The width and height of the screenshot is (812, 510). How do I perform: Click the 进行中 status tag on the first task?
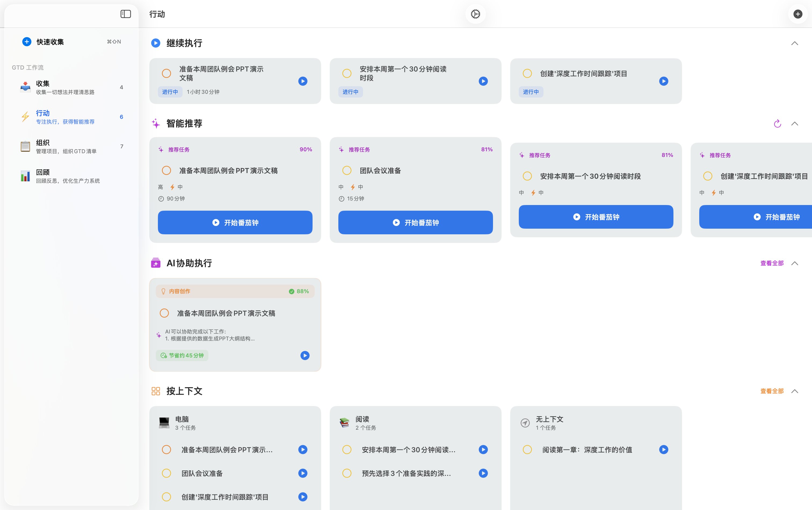click(x=170, y=91)
